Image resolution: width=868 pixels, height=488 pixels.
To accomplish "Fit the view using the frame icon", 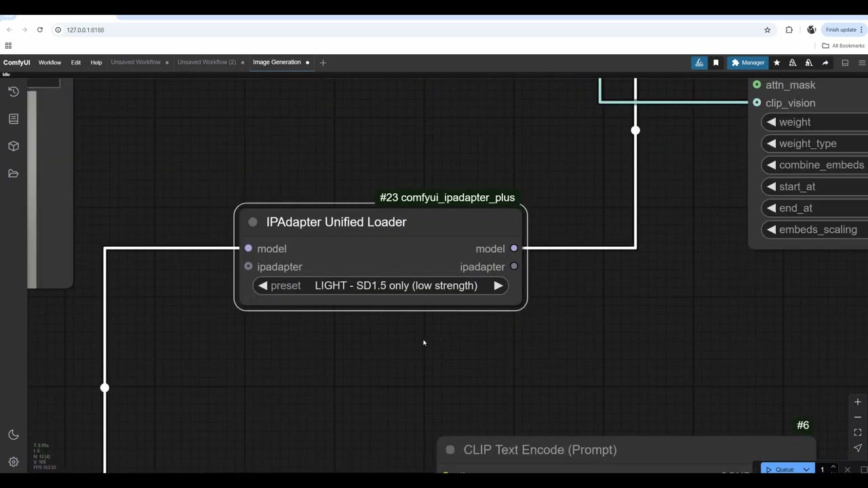I will [x=858, y=432].
